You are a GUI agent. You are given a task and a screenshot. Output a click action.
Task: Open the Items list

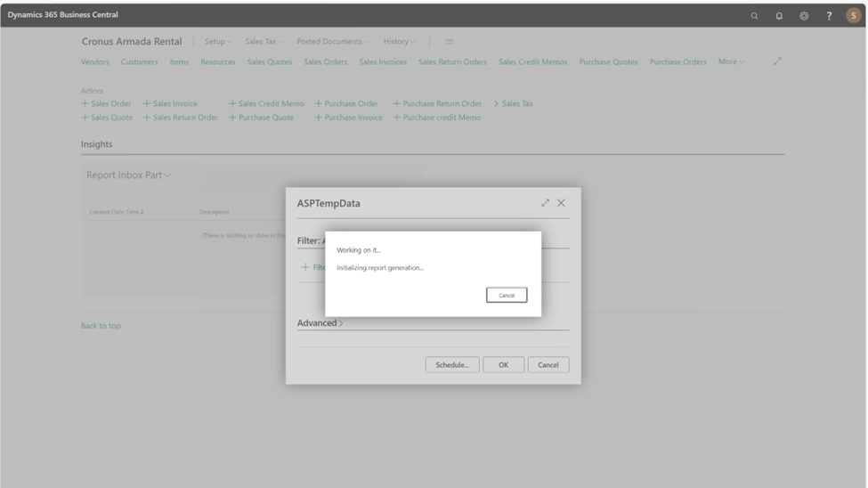pos(179,62)
